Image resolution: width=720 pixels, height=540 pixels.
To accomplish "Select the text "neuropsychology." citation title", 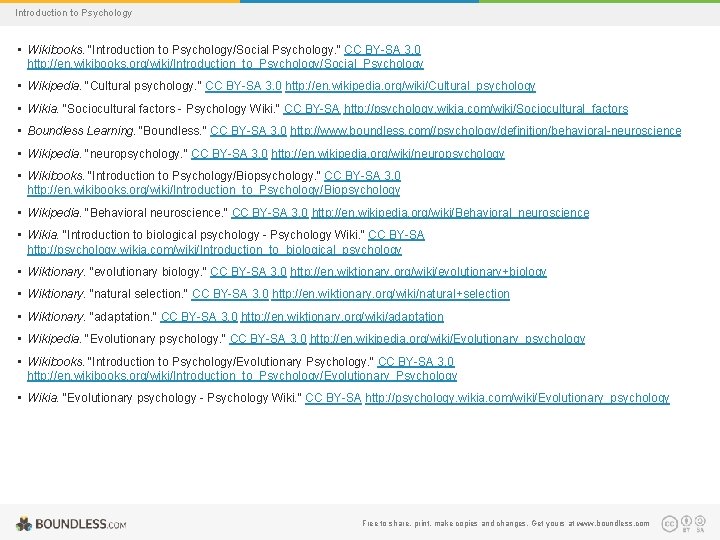I will coord(136,153).
